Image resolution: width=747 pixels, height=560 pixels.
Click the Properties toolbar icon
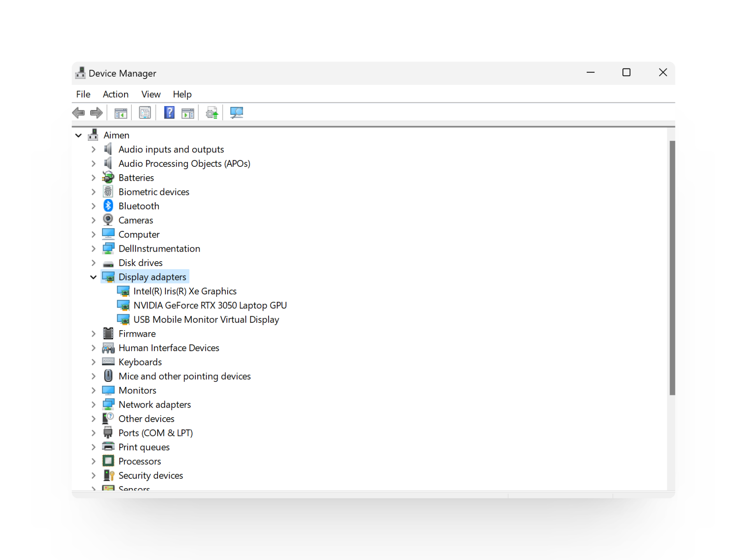tap(144, 113)
